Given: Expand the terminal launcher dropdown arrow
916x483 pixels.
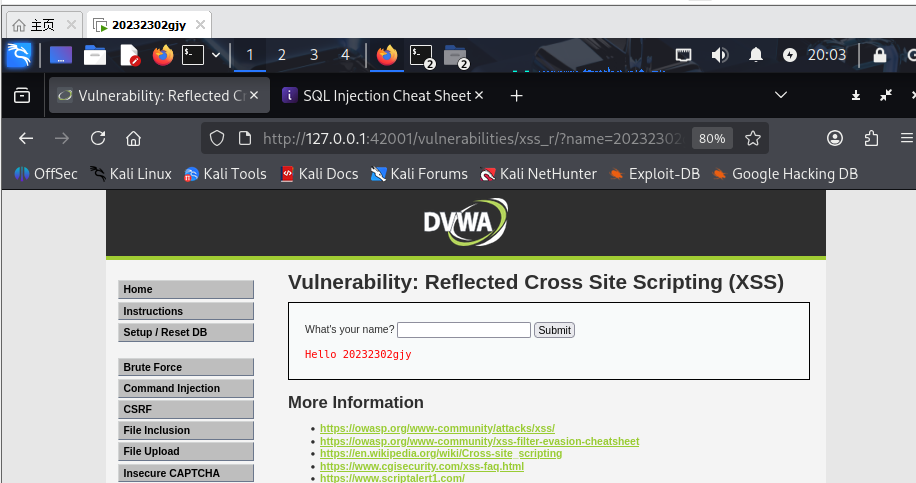Looking at the screenshot, I should click(x=216, y=55).
